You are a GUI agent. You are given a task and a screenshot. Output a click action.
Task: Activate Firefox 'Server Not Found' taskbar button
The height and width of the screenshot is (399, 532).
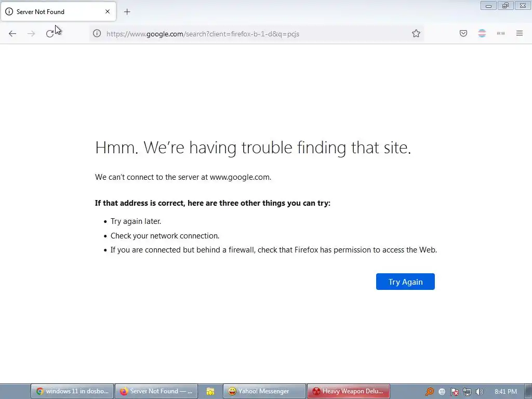click(x=156, y=391)
